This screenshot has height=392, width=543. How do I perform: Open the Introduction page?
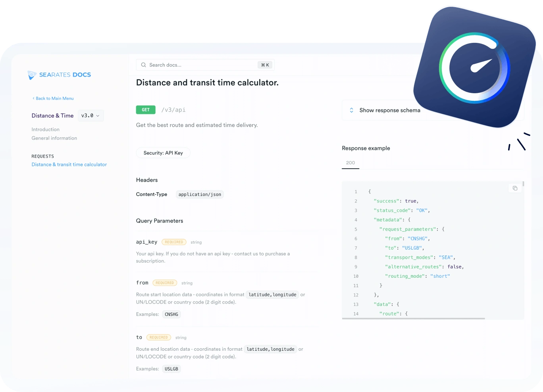[x=46, y=129]
